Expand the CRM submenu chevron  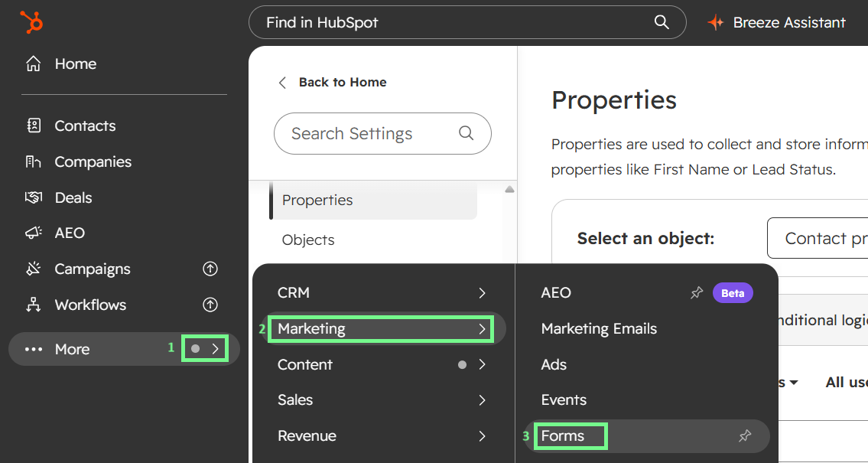(482, 293)
